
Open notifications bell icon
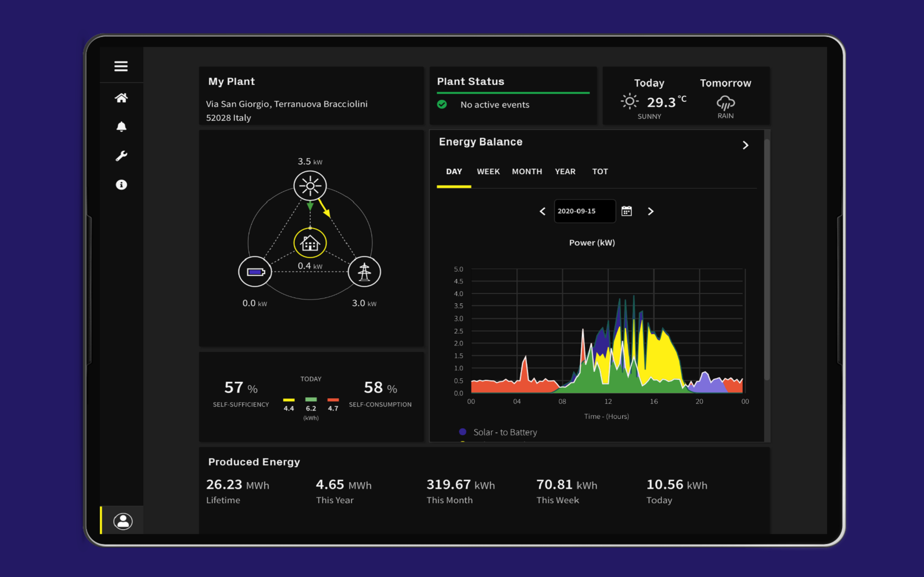pyautogui.click(x=121, y=127)
